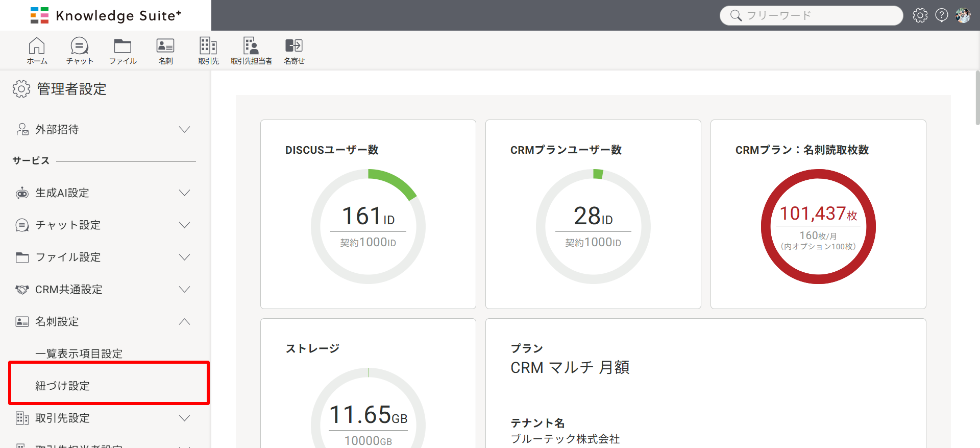Open 生成AI設定 menu label
This screenshot has height=448, width=980.
point(62,193)
